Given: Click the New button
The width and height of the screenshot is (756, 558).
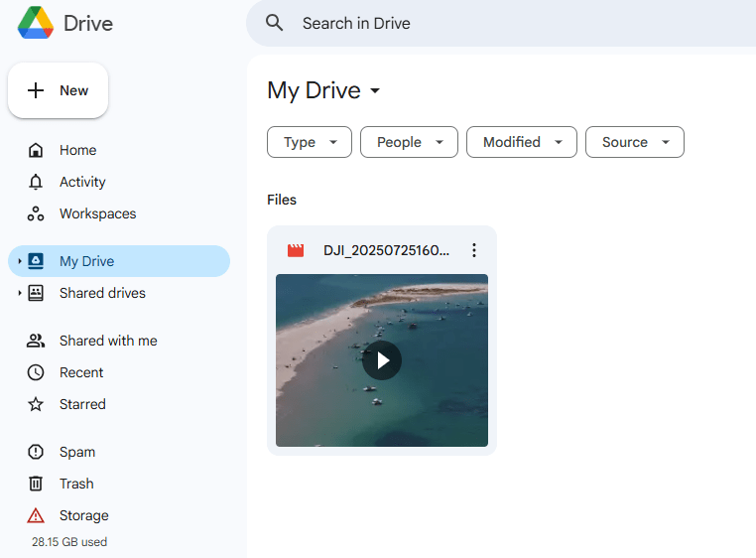Looking at the screenshot, I should point(59,90).
